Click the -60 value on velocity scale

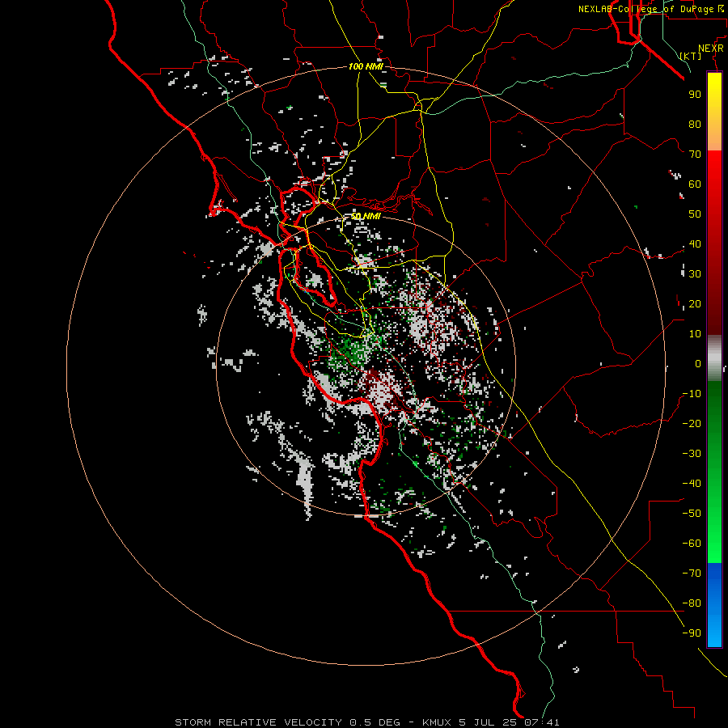point(692,544)
